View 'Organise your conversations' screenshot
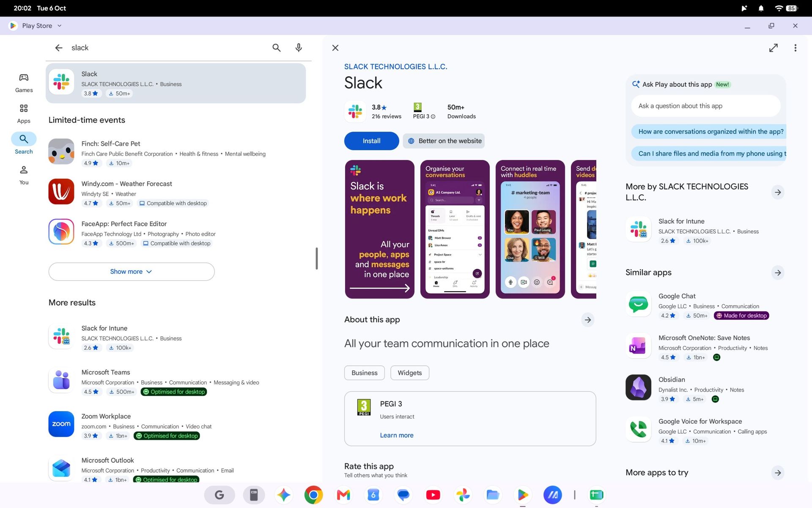Viewport: 812px width, 508px height. pyautogui.click(x=455, y=229)
